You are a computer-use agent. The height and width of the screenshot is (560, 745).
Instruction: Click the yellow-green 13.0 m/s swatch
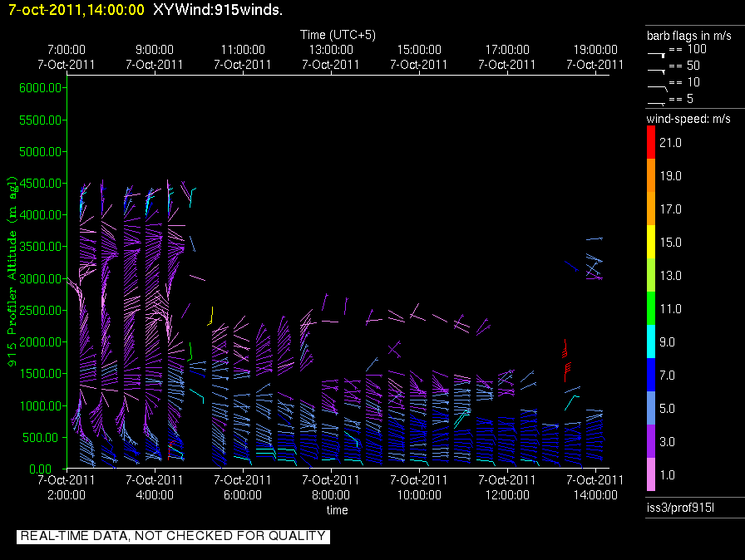651,275
